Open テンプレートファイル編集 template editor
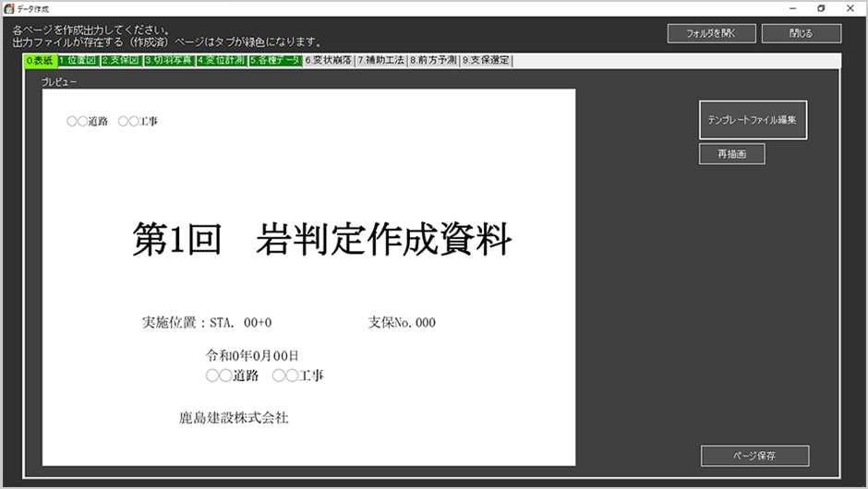This screenshot has width=868, height=489. 753,120
